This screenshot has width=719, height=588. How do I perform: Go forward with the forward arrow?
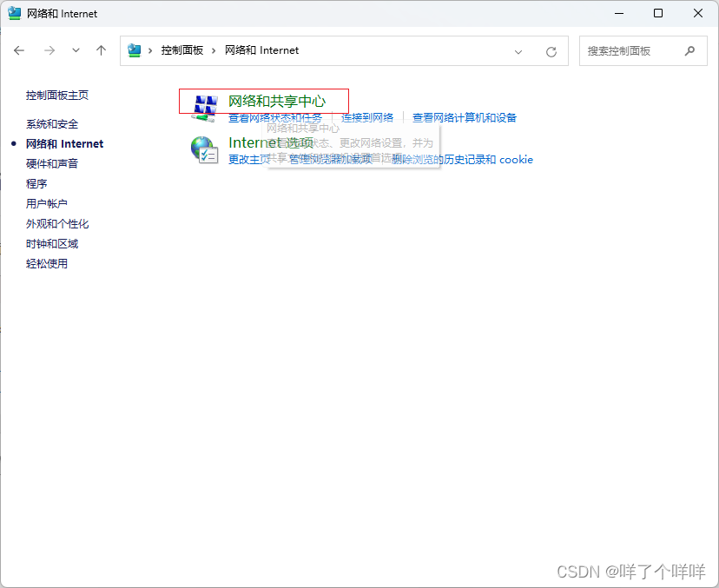click(x=49, y=50)
